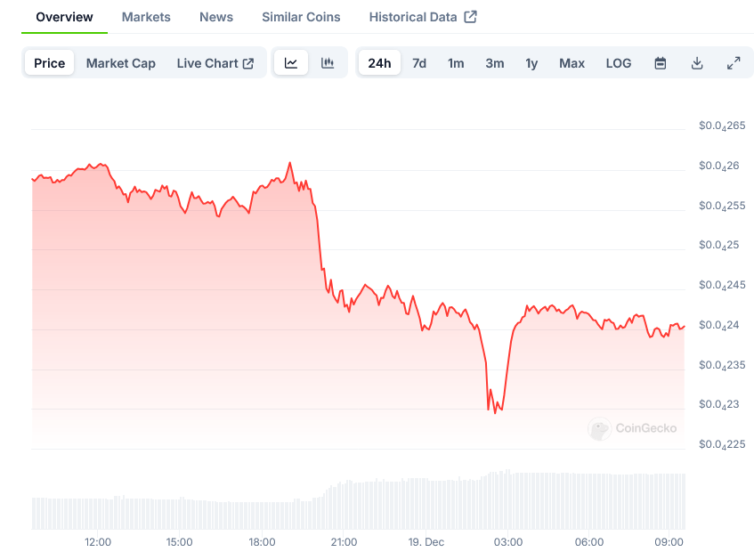Select the Price chart toggle
This screenshot has height=560, width=754.
click(50, 63)
